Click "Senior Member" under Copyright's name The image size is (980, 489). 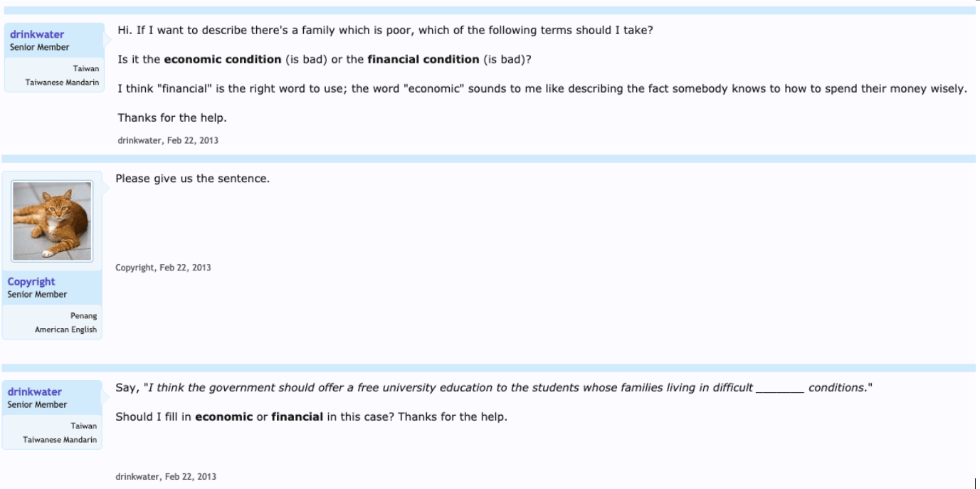(x=37, y=295)
